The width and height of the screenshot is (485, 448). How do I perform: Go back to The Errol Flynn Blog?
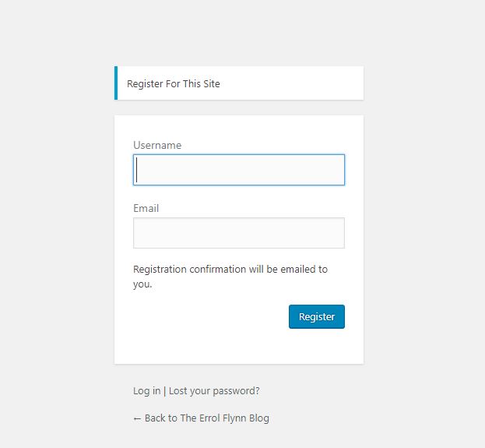[x=201, y=418]
